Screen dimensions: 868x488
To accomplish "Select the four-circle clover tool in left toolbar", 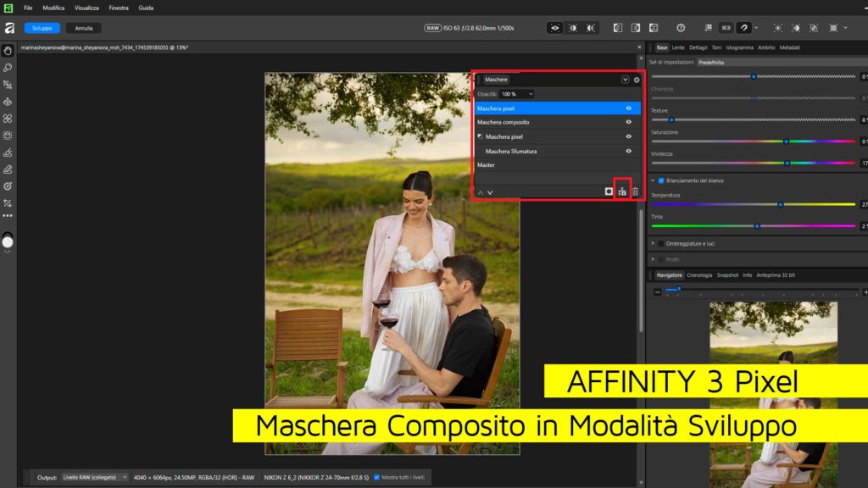I will [x=8, y=119].
